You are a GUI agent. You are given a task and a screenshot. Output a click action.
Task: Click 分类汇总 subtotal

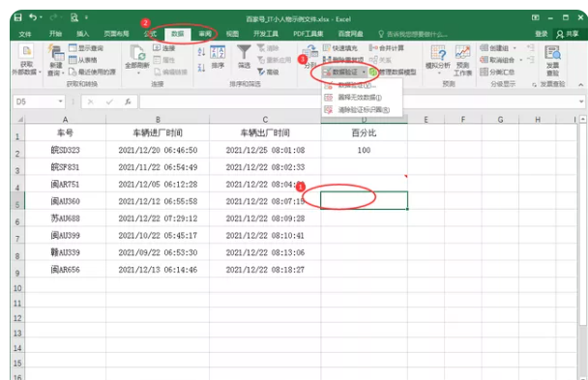pos(497,72)
